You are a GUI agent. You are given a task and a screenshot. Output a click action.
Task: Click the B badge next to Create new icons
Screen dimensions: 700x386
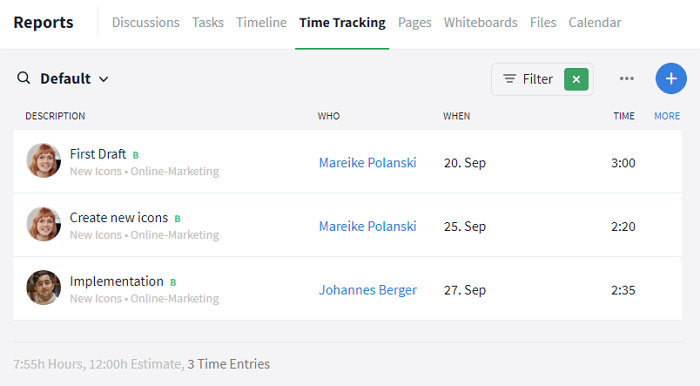coord(177,219)
